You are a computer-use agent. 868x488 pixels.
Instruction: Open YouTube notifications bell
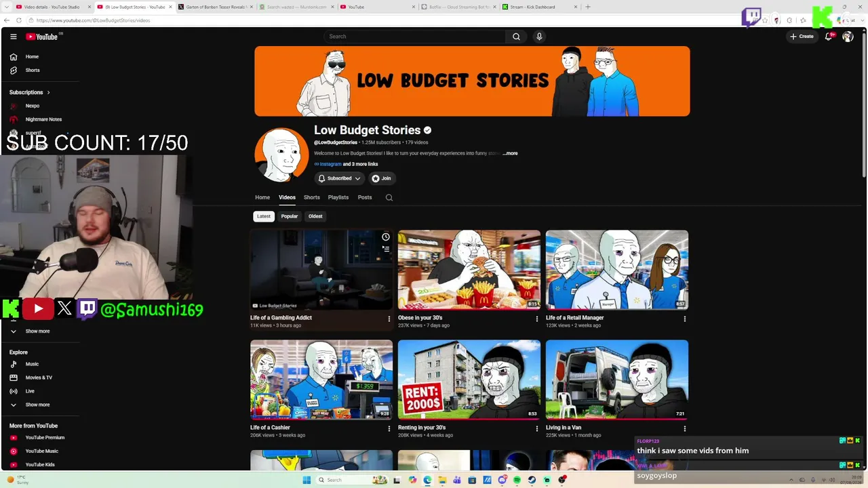tap(828, 37)
